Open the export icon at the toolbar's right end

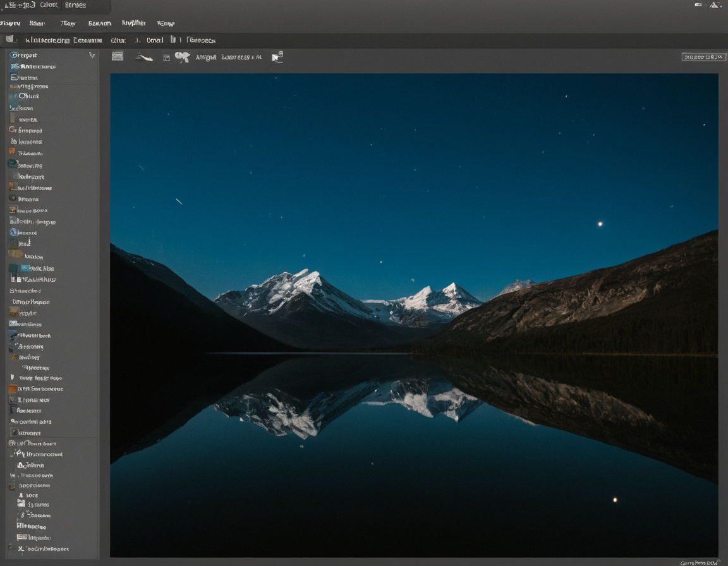277,56
